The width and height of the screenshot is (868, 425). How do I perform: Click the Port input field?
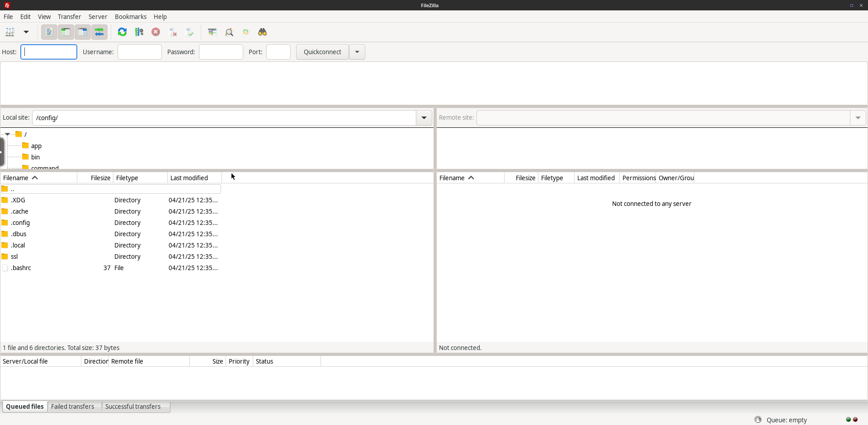pos(278,52)
